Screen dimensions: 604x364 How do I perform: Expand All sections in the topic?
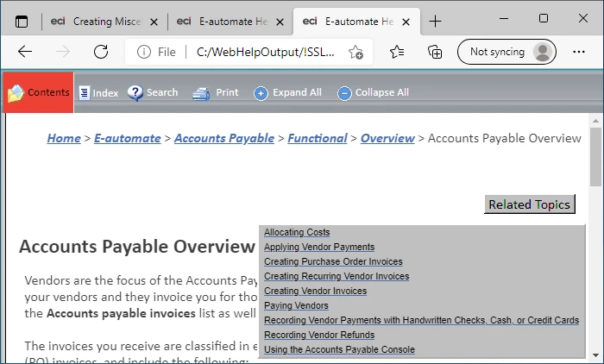click(x=287, y=93)
